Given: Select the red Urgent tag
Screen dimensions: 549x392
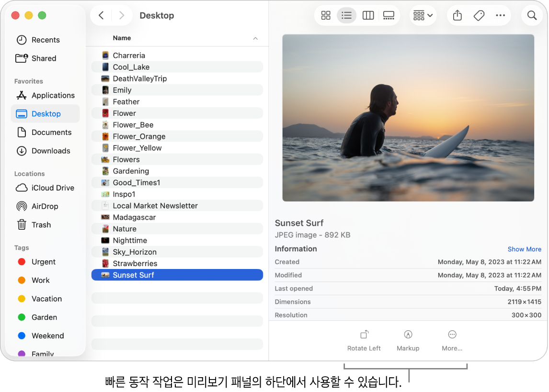Looking at the screenshot, I should pos(44,262).
